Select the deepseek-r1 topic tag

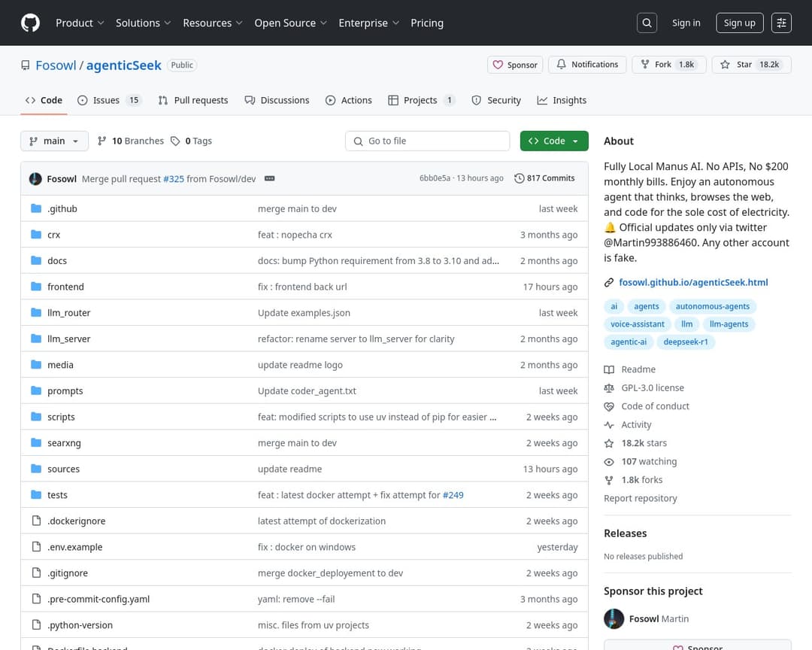(685, 342)
